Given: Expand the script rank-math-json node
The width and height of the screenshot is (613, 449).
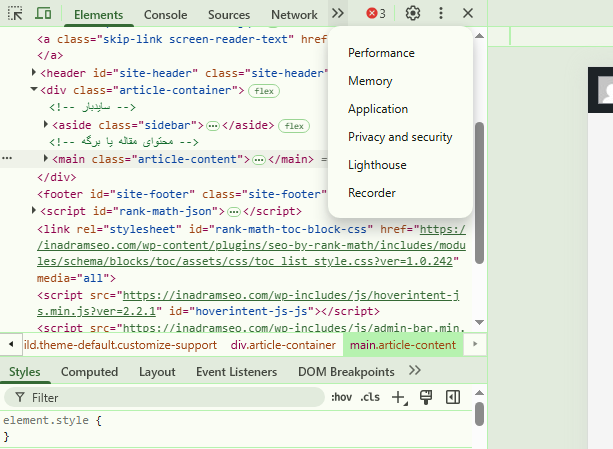Looking at the screenshot, I should tap(34, 211).
